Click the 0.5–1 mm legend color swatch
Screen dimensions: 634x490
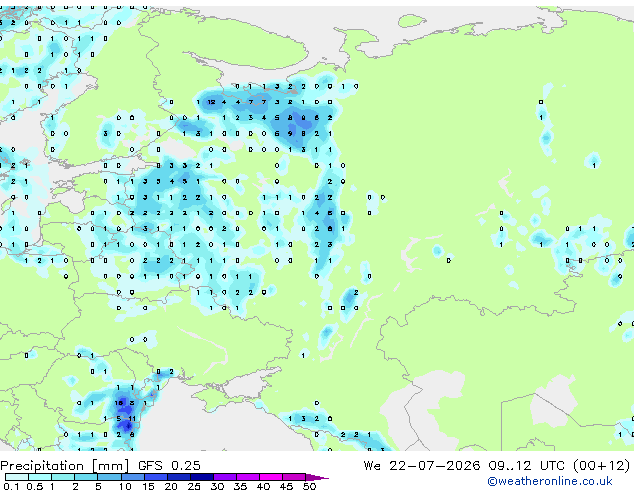(x=40, y=477)
